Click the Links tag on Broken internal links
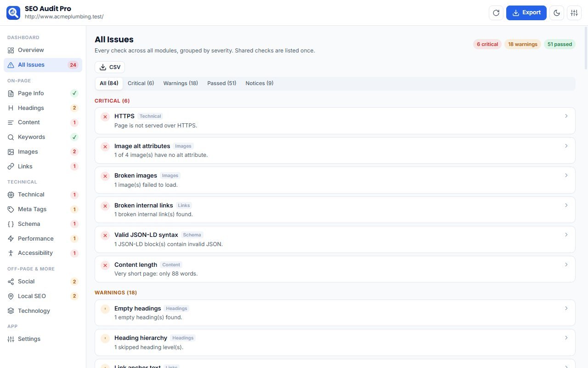The image size is (588, 368). [184, 206]
